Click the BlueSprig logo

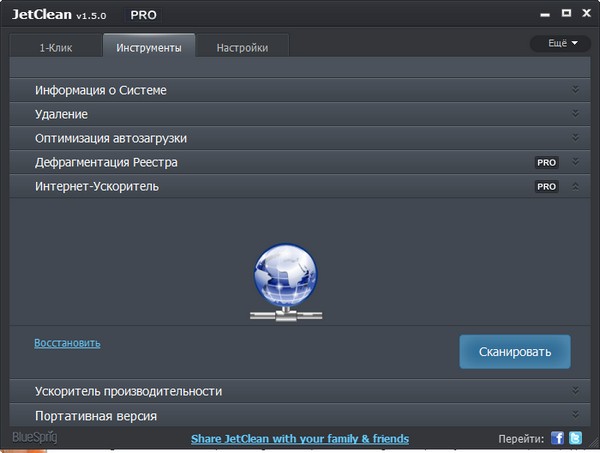point(35,437)
